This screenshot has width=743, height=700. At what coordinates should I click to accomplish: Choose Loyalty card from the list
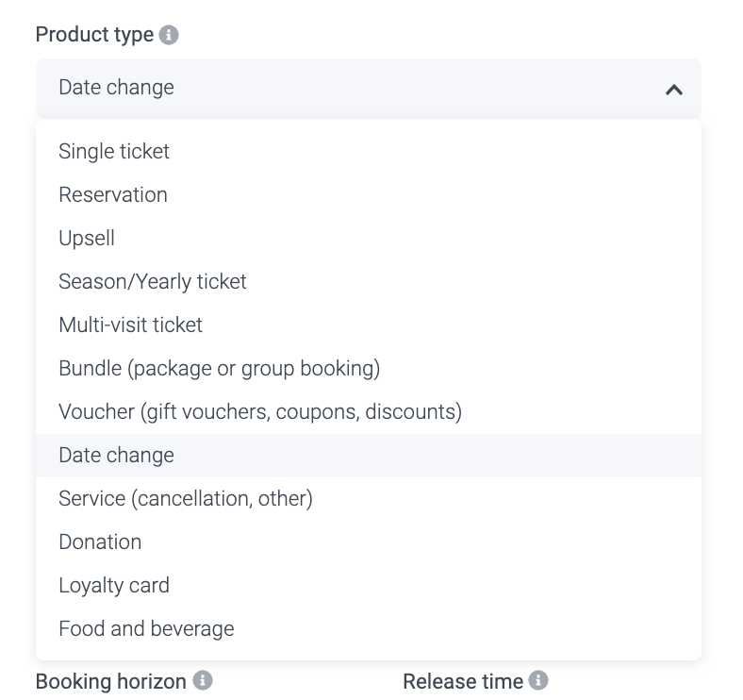[114, 585]
